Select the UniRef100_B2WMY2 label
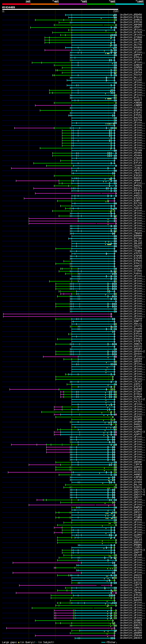 click(x=131, y=201)
